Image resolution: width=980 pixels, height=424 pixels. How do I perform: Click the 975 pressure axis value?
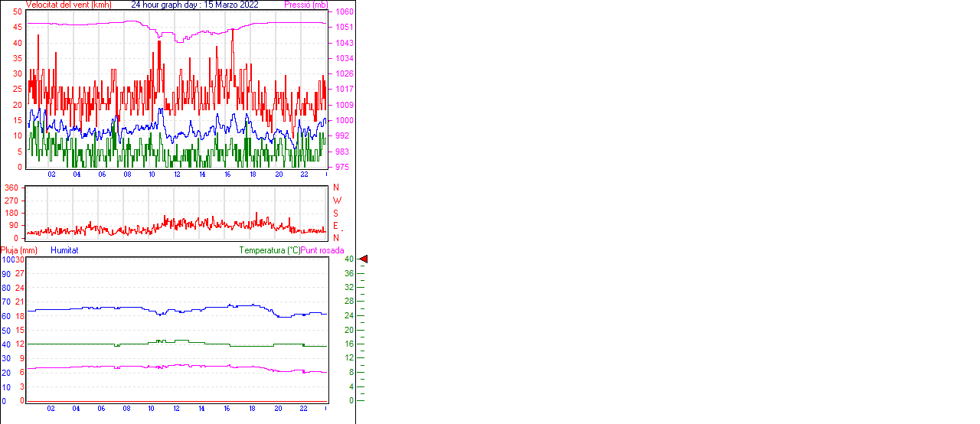(x=341, y=167)
